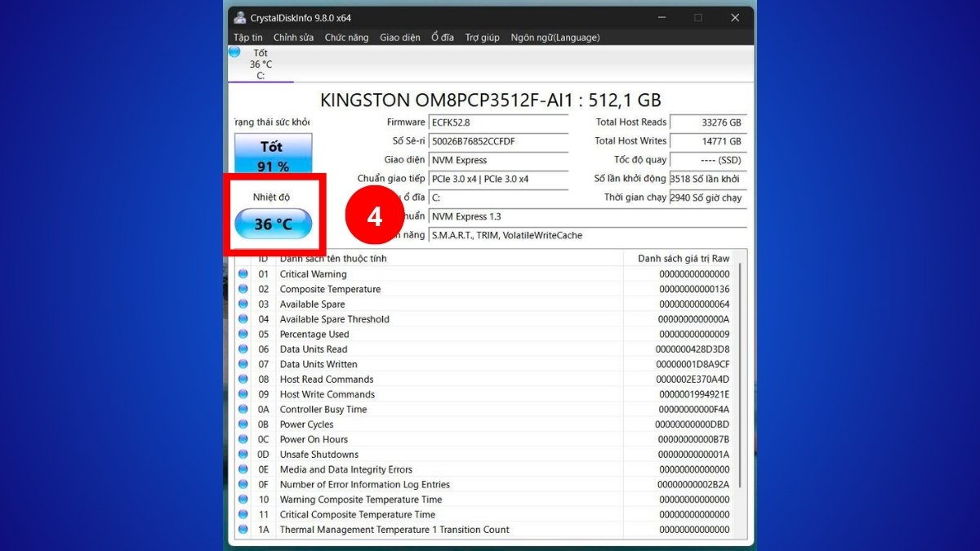Click status orb for Critical Composite Temperature Time row
Screen dimensions: 980x551
click(x=243, y=514)
